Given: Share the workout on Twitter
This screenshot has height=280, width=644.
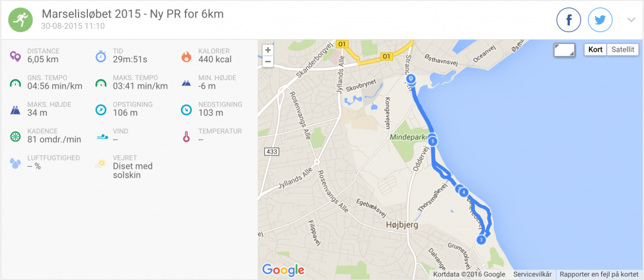Looking at the screenshot, I should pyautogui.click(x=600, y=21).
